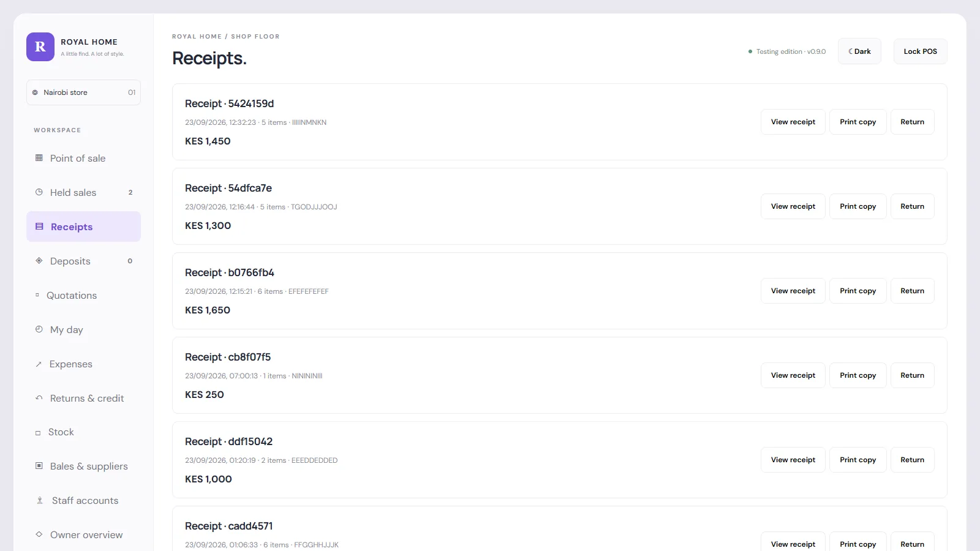Lock the POS

pos(921,51)
